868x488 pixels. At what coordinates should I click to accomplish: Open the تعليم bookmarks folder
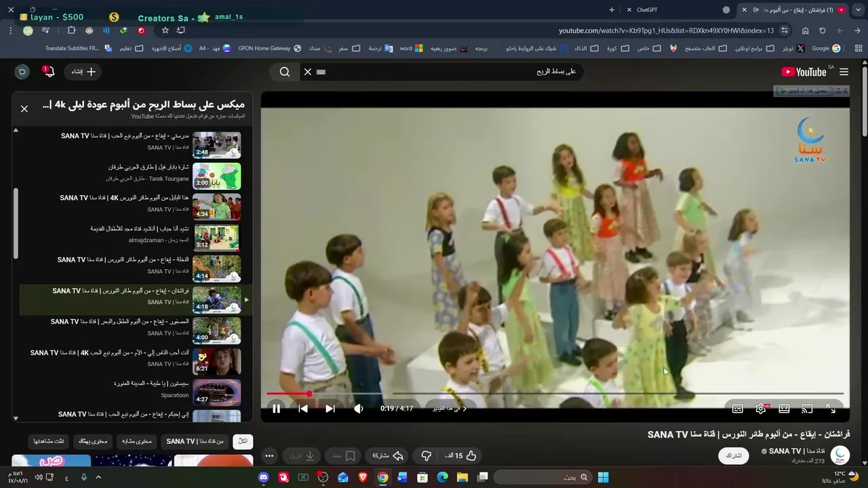coord(131,48)
